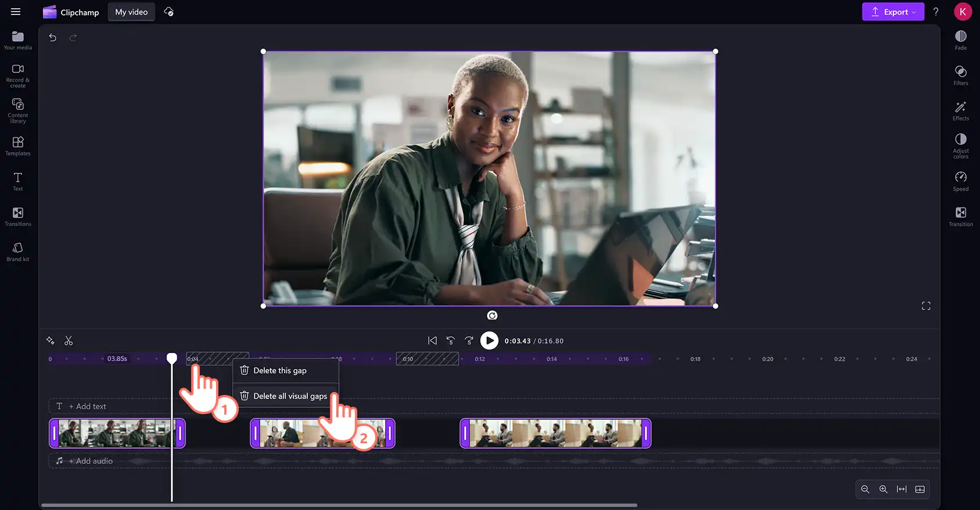This screenshot has height=510, width=980.
Task: Open the K account avatar menu
Action: (963, 12)
